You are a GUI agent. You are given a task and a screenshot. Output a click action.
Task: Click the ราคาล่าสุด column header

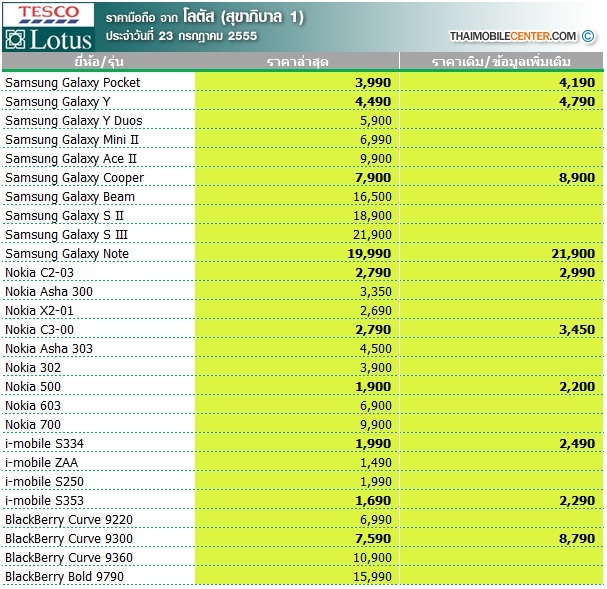coord(297,62)
